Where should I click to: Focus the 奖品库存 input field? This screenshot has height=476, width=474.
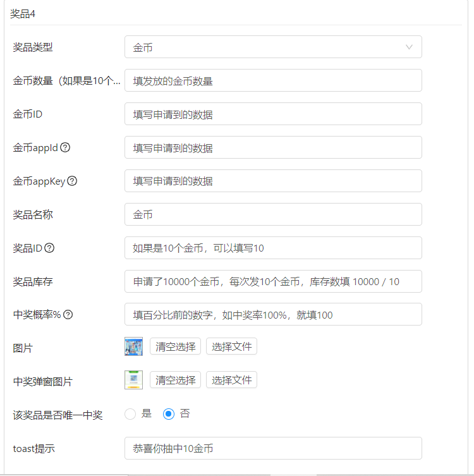coord(273,281)
